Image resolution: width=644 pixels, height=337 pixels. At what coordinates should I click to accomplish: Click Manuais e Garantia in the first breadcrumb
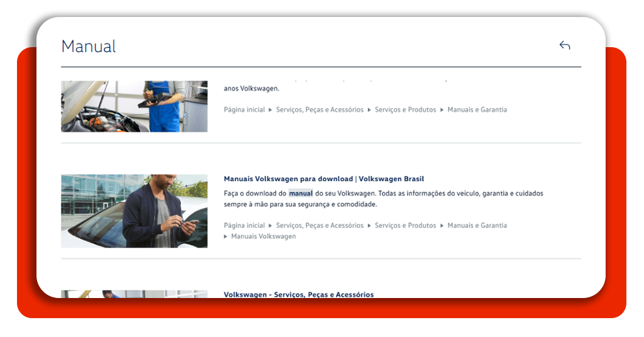pos(477,109)
